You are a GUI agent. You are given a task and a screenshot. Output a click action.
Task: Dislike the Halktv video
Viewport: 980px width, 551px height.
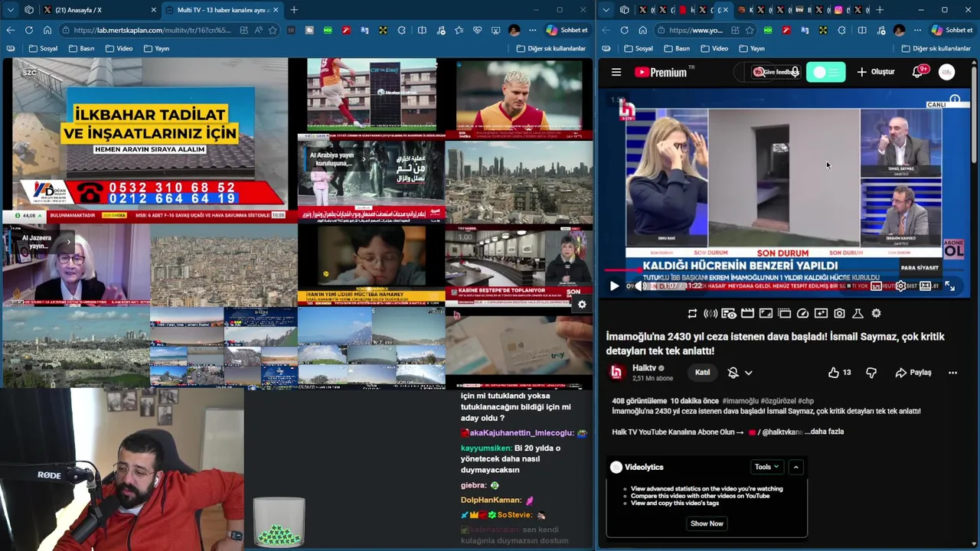[871, 373]
